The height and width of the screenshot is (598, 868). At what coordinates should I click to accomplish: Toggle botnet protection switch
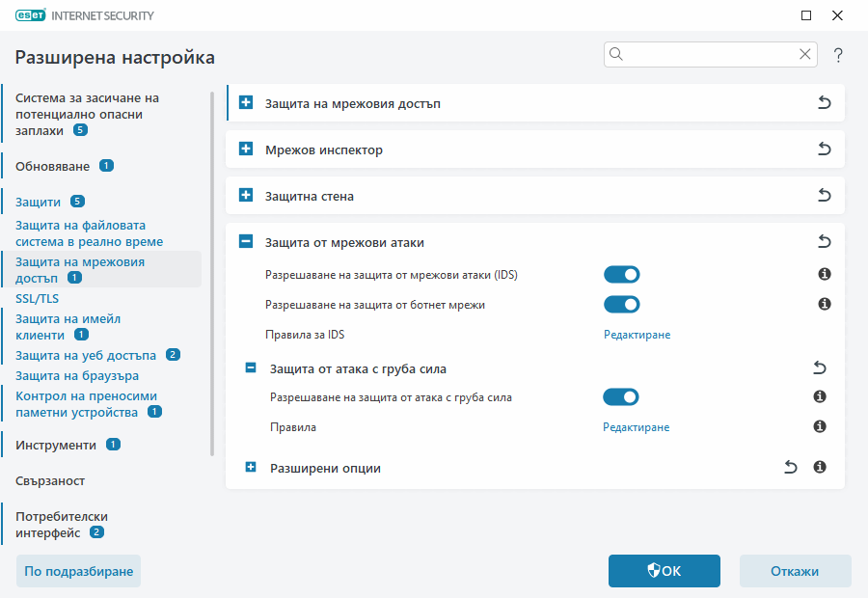pos(622,305)
